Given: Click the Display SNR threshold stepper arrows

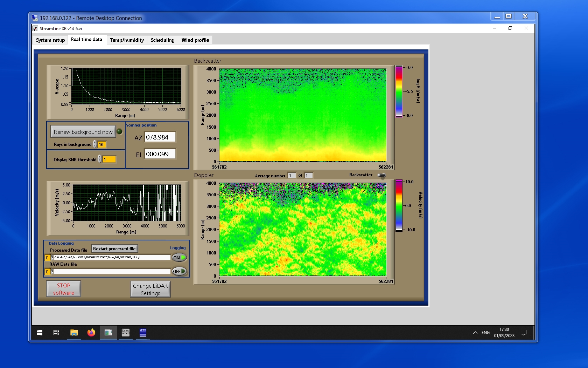Looking at the screenshot, I should (100, 159).
